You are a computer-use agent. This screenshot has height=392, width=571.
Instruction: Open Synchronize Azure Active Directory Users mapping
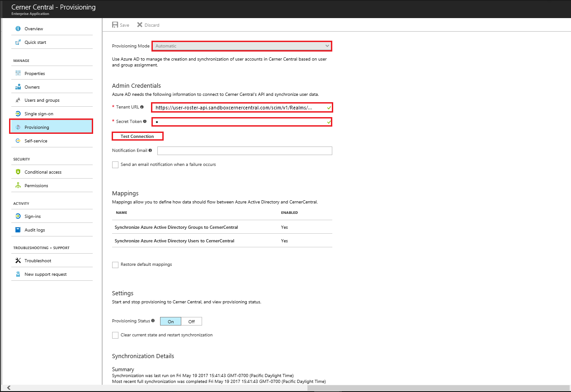point(222,241)
